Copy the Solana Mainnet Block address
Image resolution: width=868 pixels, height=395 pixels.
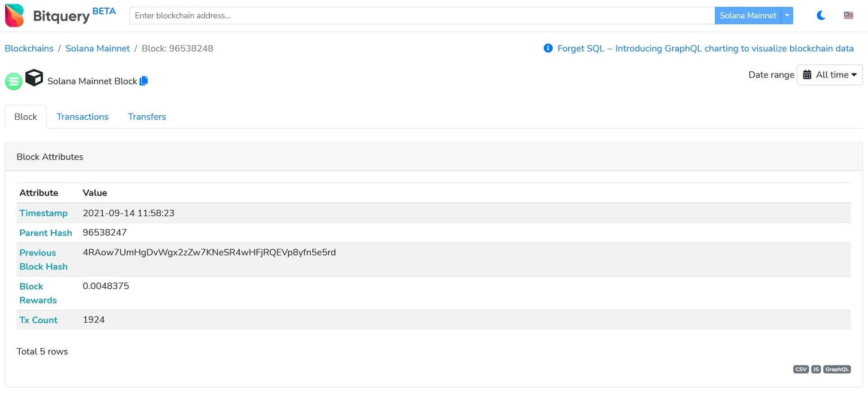tap(144, 81)
